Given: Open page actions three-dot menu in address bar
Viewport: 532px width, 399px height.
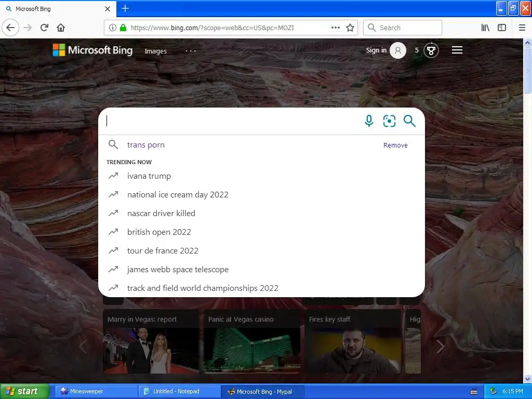Looking at the screenshot, I should click(336, 28).
